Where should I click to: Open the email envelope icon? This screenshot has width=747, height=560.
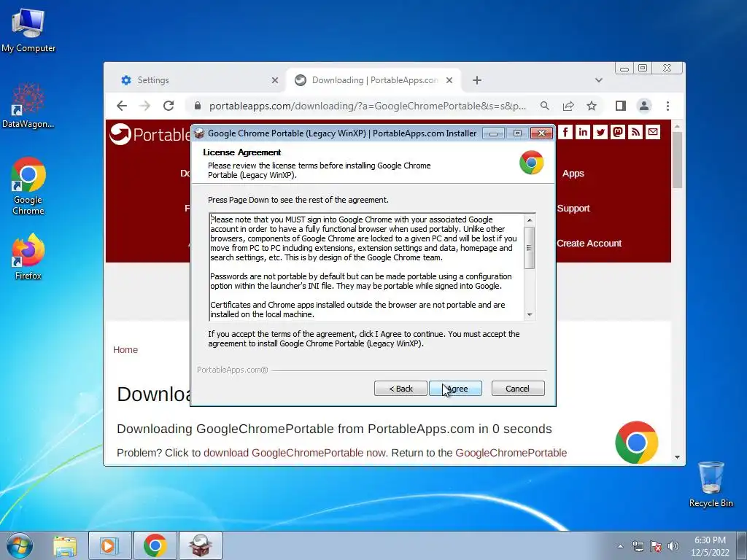click(x=653, y=132)
